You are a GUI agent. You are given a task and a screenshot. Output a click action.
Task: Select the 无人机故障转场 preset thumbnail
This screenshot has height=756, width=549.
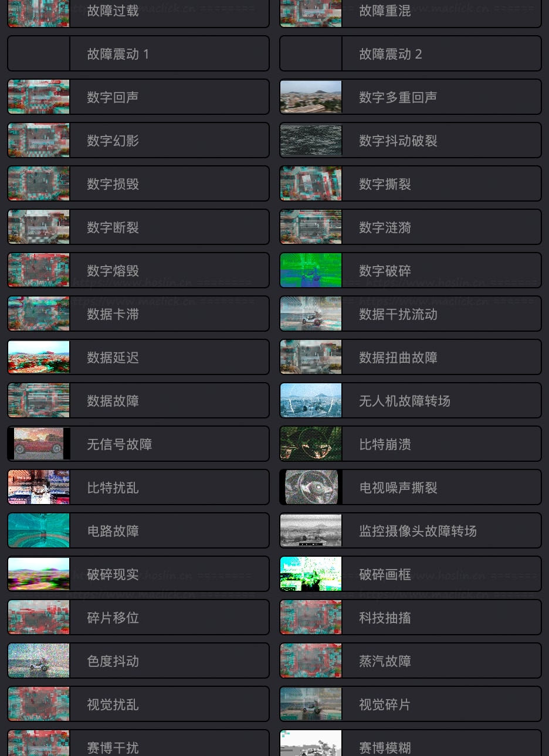click(311, 400)
